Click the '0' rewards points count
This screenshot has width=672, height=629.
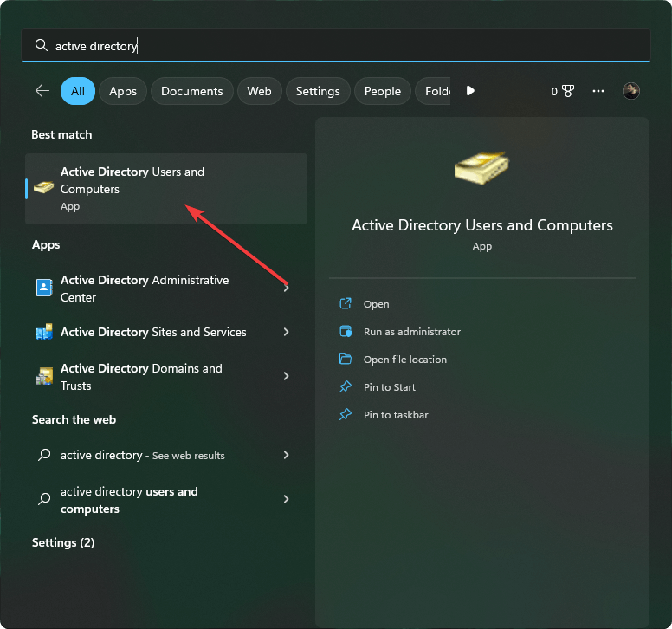click(554, 91)
